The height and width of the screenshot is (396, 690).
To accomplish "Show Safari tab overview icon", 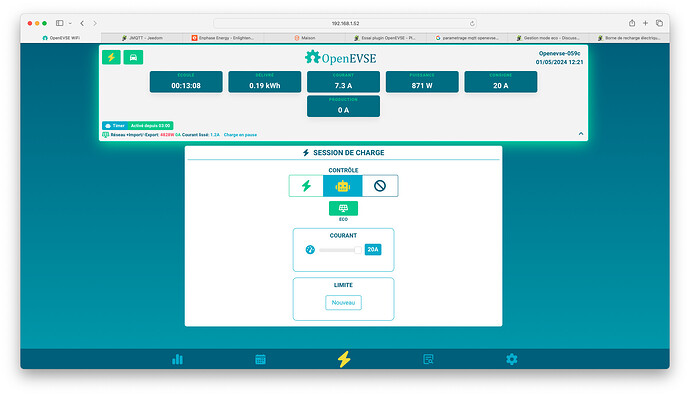I will coord(659,23).
